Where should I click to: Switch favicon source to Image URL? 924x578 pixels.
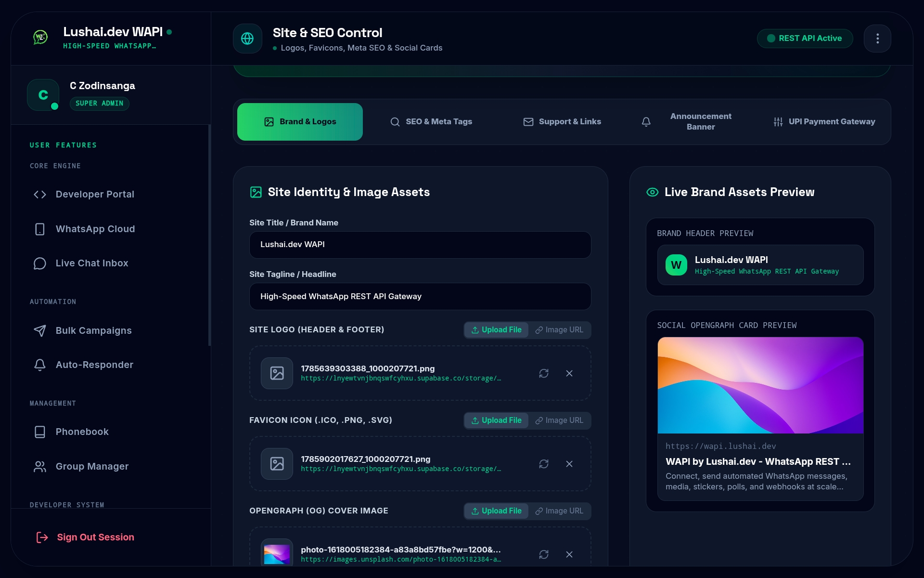pos(559,420)
